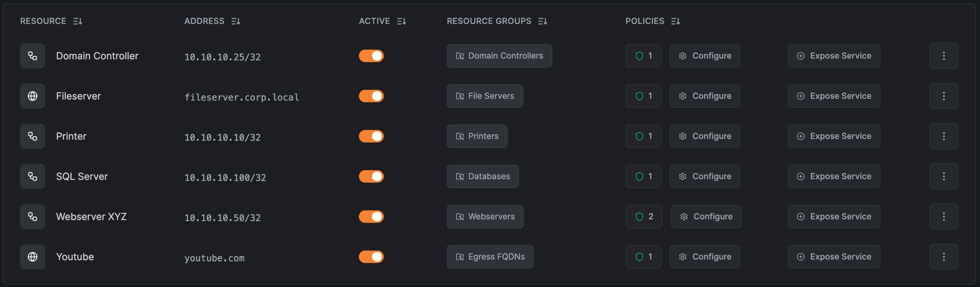The image size is (980, 287).
Task: Sort by Resource Groups sort icon
Action: (542, 21)
